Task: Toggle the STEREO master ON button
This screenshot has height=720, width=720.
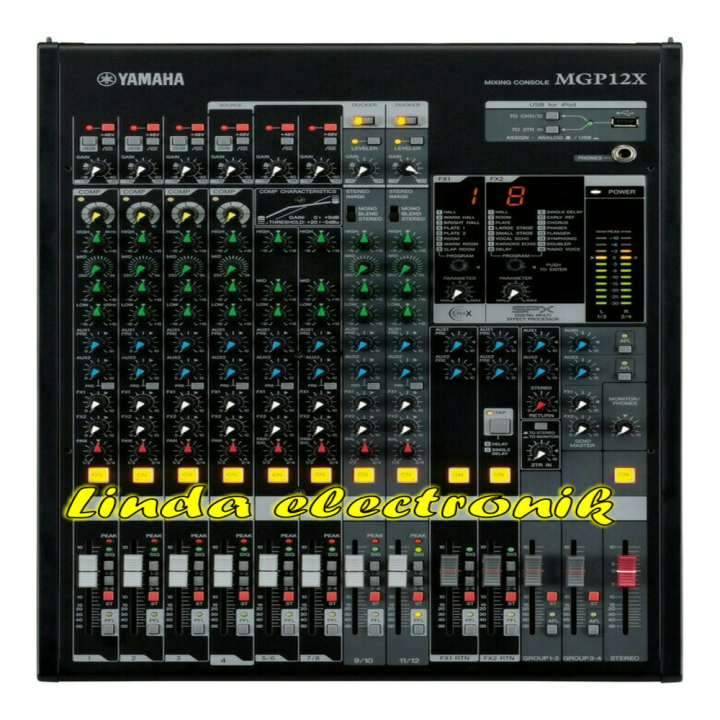Action: point(624,475)
